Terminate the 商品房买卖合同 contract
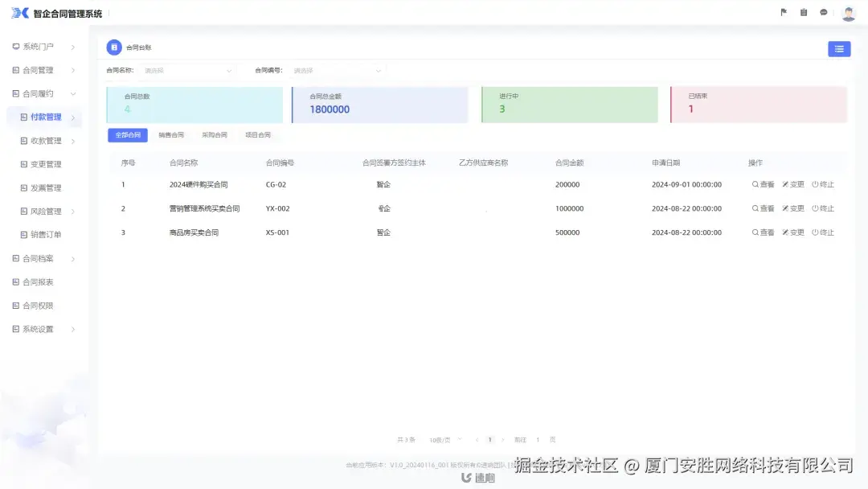868x489 pixels. (x=823, y=232)
